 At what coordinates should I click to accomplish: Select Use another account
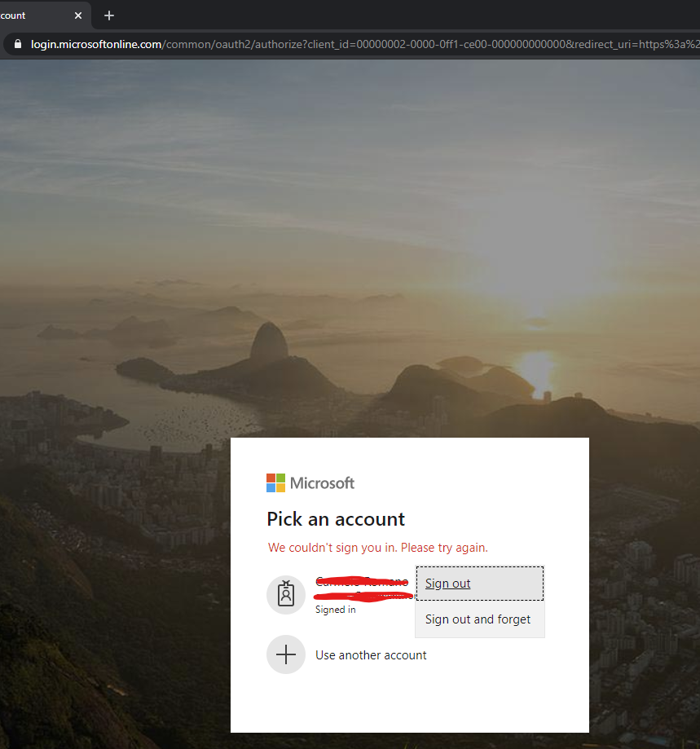[x=371, y=655]
